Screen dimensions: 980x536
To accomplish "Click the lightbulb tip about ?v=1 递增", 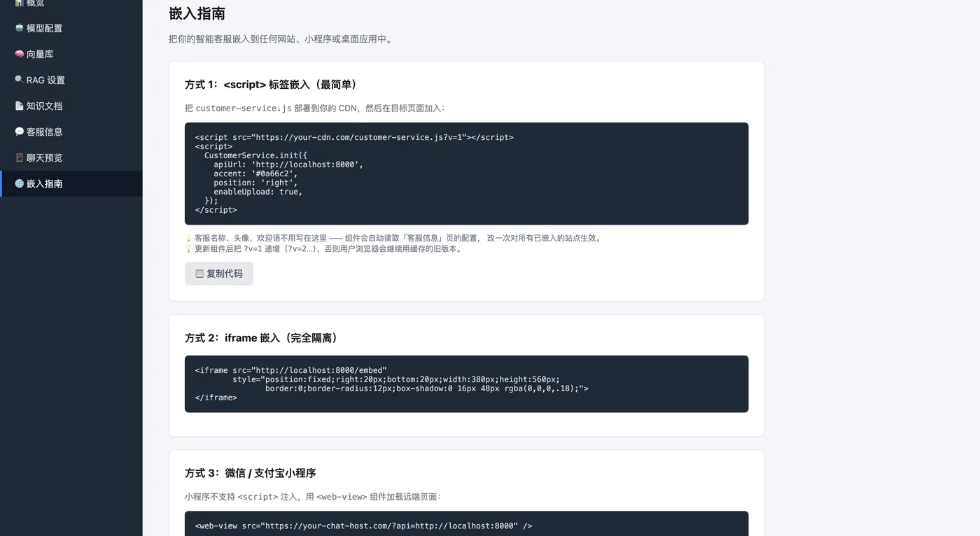I will [x=323, y=248].
